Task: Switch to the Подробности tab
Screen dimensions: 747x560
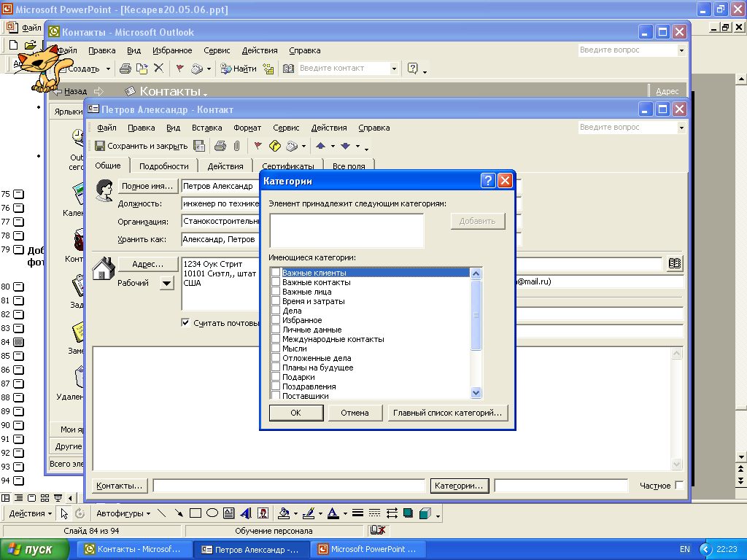Action: (164, 166)
